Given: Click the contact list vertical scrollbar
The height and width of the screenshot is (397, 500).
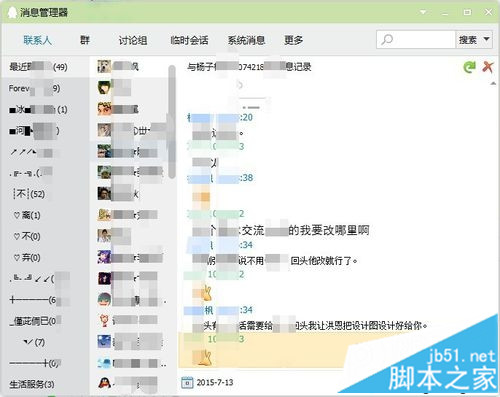Looking at the screenshot, I should 172,122.
